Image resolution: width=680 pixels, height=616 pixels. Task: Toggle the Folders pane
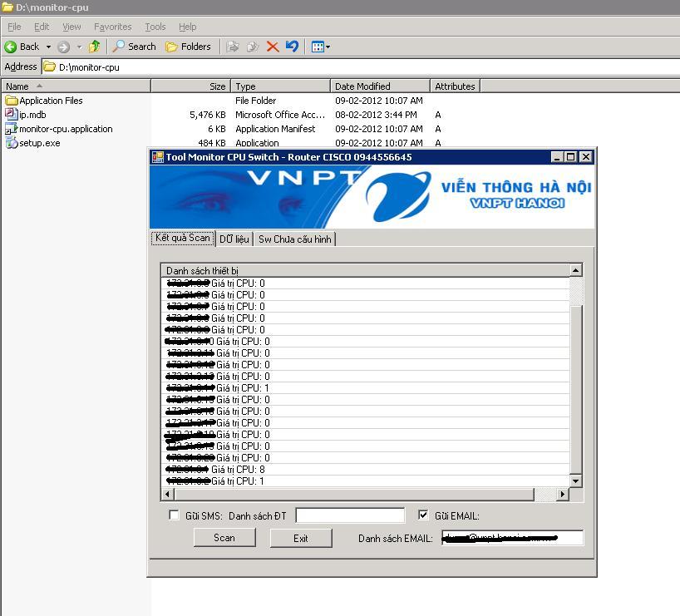click(188, 47)
